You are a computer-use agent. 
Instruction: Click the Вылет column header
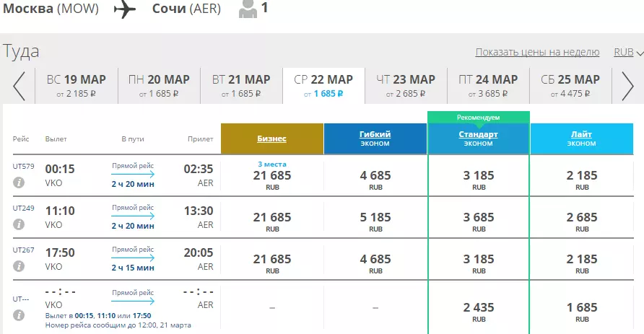coord(56,139)
